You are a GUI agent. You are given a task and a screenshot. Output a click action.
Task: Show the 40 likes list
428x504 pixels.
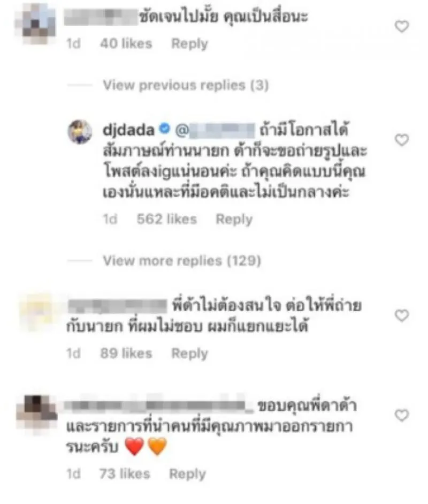pyautogui.click(x=126, y=44)
